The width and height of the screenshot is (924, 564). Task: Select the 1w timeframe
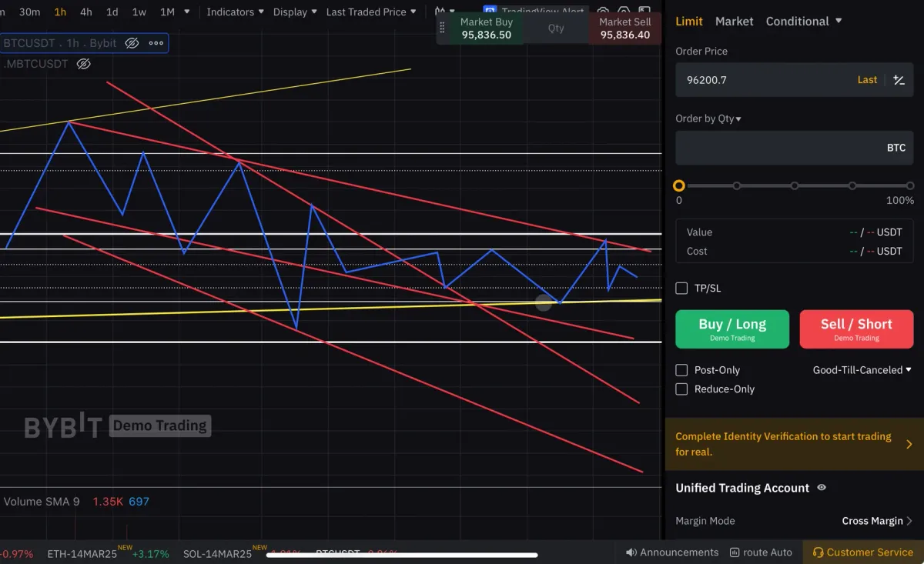(139, 12)
